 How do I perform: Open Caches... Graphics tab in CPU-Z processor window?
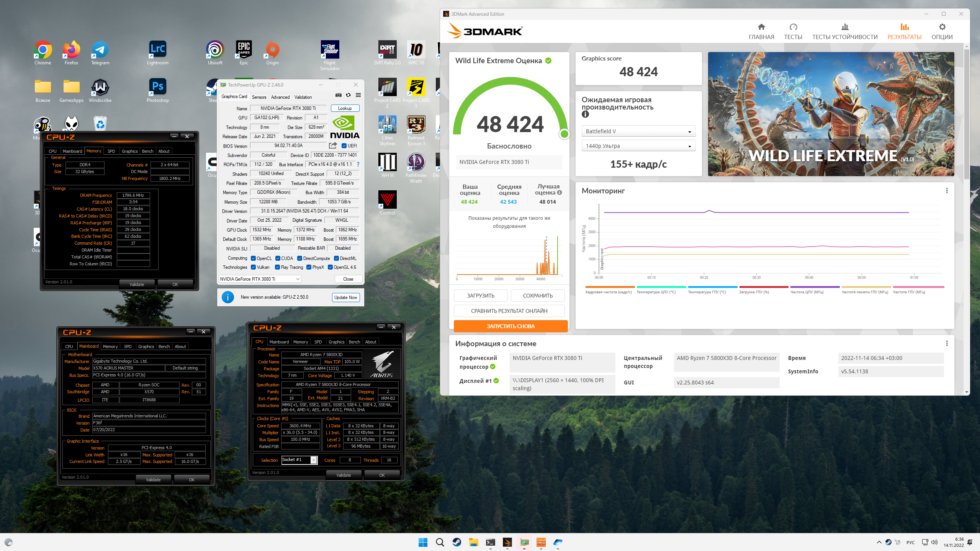click(336, 342)
